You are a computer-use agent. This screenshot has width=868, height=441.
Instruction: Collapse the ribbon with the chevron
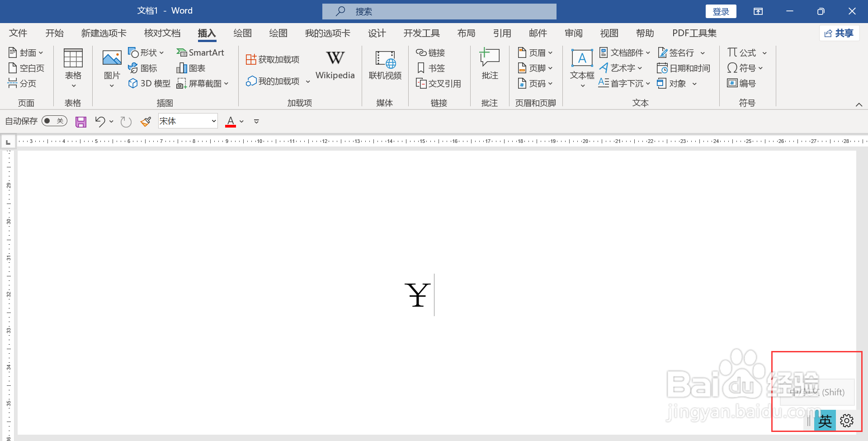859,104
